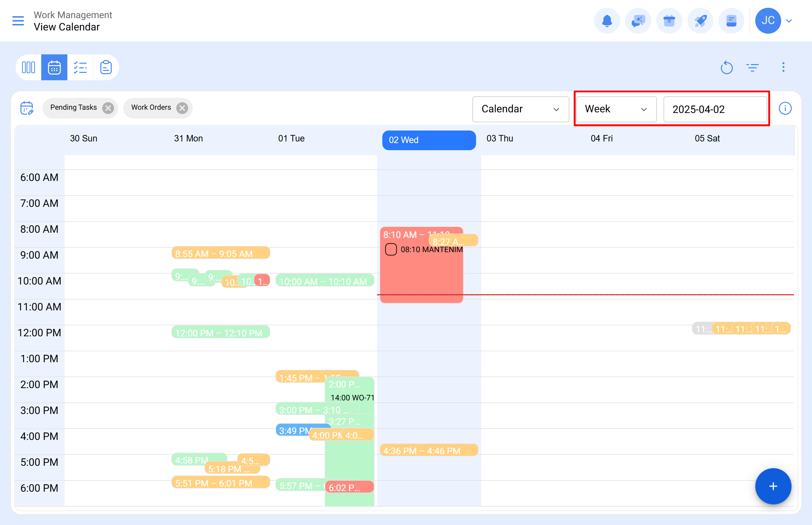Open the 8:55 AM – 9:05 AM event
The image size is (812, 525).
221,253
